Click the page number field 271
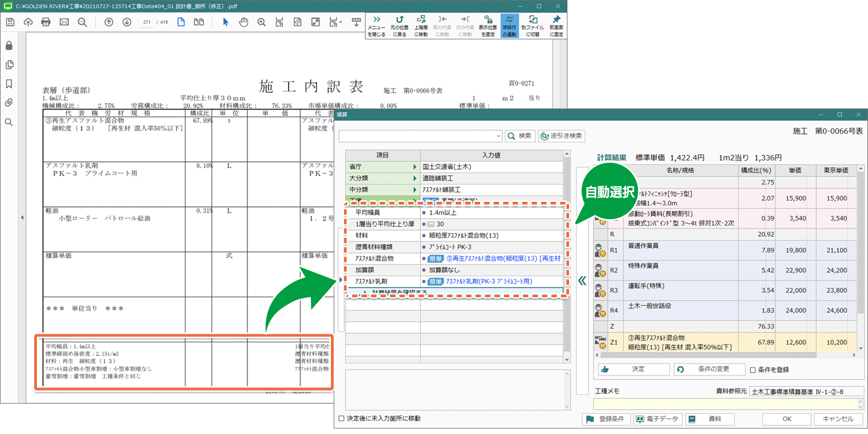Screen dimensions: 868x434 pyautogui.click(x=147, y=22)
